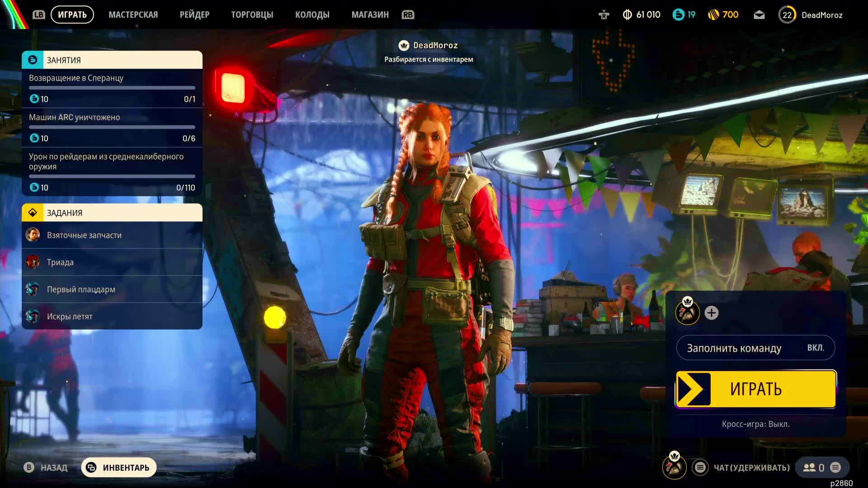This screenshot has height=488, width=868.
Task: Toggle Заполнить команду setting
Action: (x=755, y=348)
